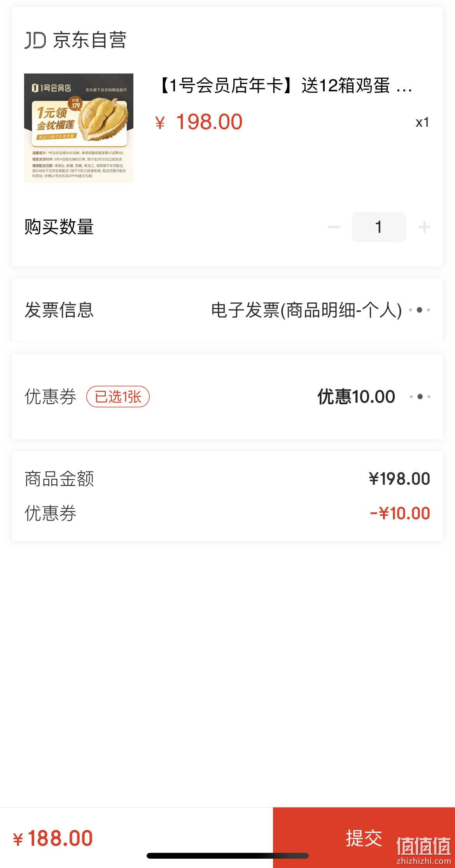The width and height of the screenshot is (455, 868).
Task: Tap the ¥188.00 total at bottom
Action: pos(53,838)
